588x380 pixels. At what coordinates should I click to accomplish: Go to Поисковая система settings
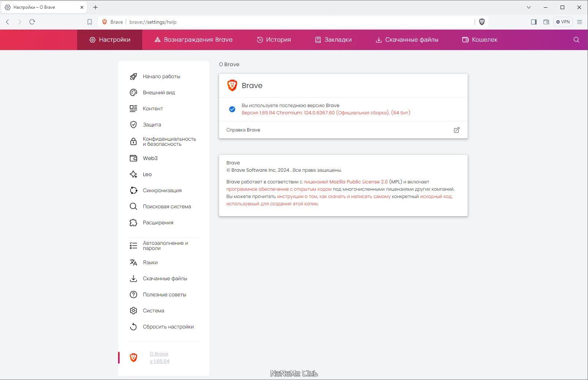click(x=167, y=206)
